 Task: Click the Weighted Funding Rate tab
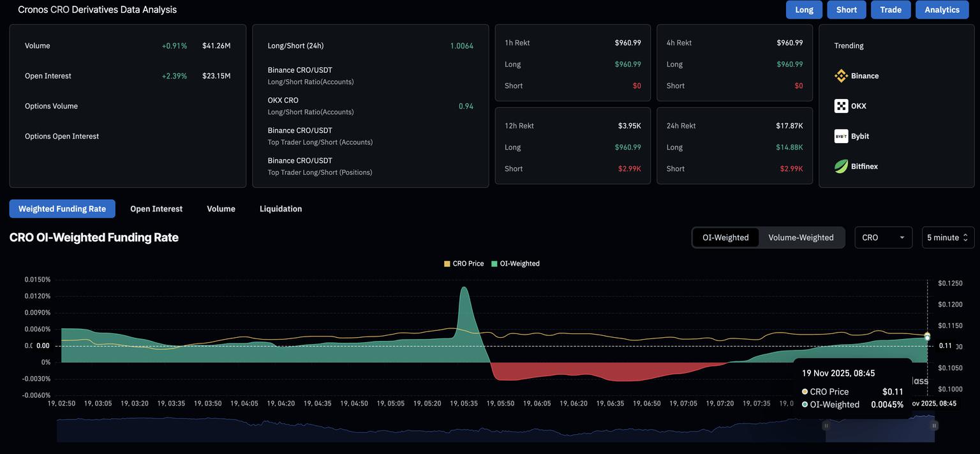pyautogui.click(x=62, y=208)
